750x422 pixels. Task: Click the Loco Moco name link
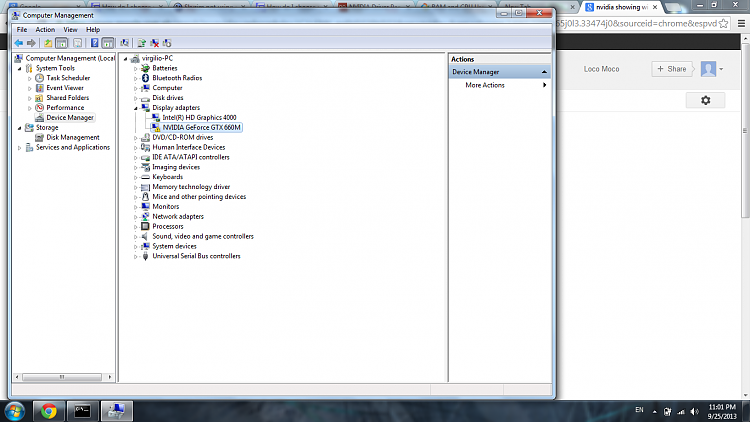point(601,69)
